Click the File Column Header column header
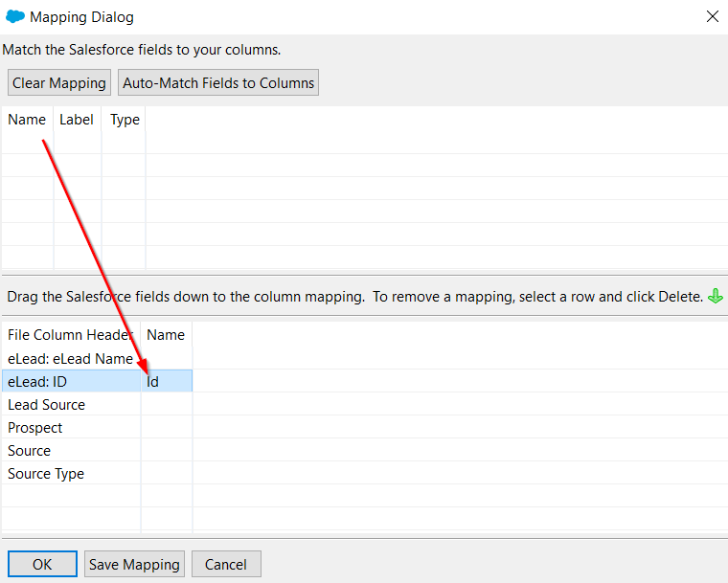Image resolution: width=728 pixels, height=583 pixels. point(71,335)
